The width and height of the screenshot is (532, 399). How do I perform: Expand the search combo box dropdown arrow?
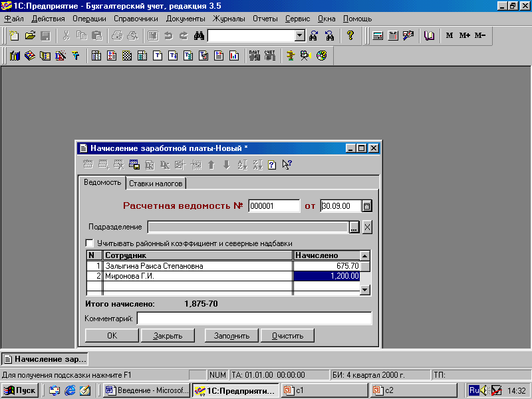(300, 35)
